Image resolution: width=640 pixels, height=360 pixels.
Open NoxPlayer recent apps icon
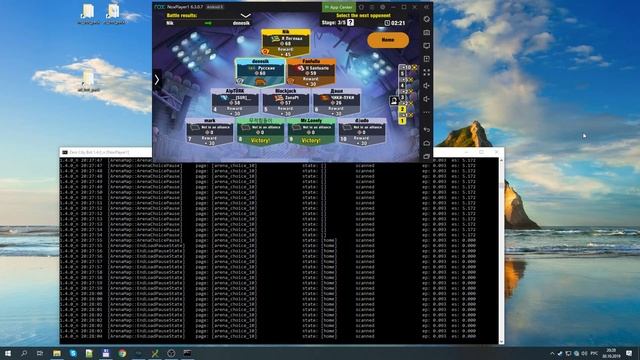(x=427, y=156)
